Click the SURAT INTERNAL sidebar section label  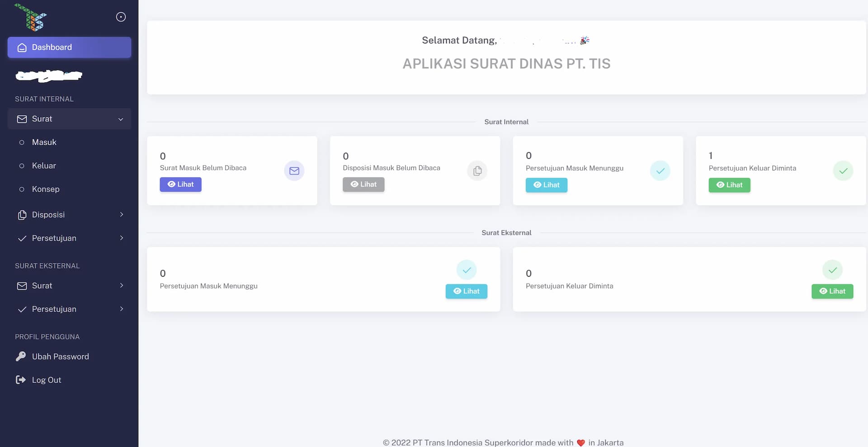pyautogui.click(x=44, y=99)
